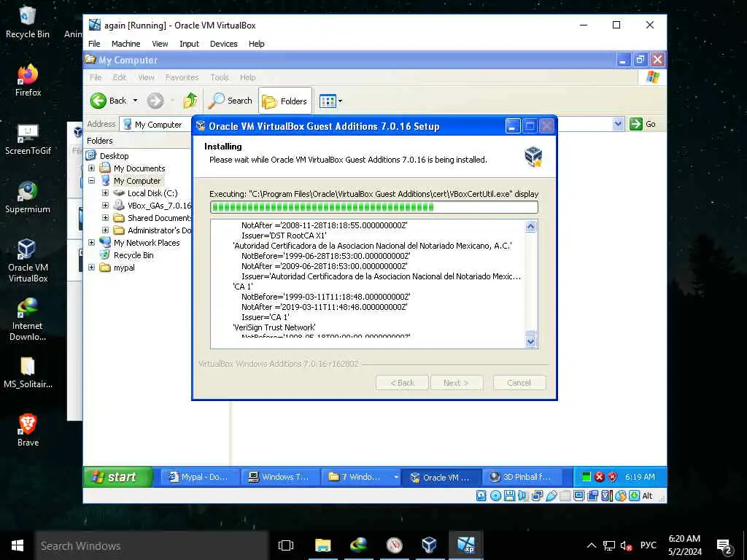The image size is (747, 560).
Task: Click the Go button next to address bar
Action: (x=643, y=124)
